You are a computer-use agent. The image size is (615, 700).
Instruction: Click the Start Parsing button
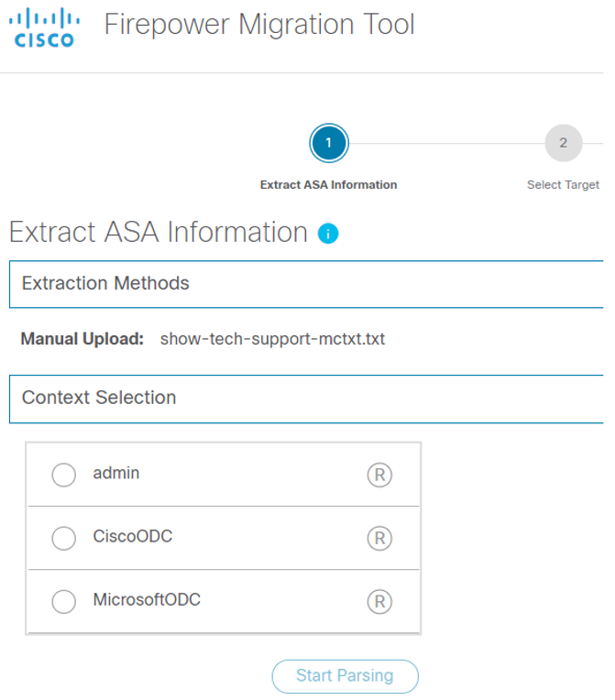coord(345,676)
